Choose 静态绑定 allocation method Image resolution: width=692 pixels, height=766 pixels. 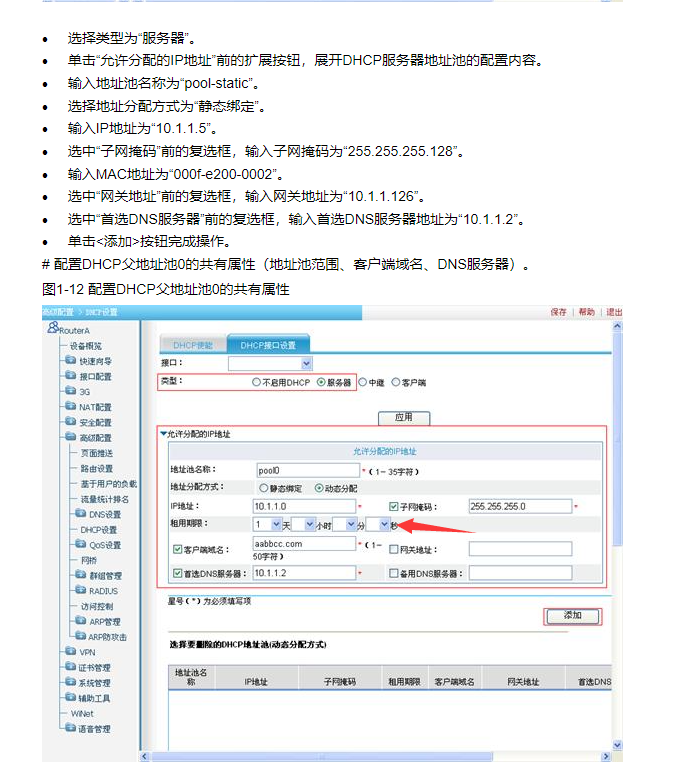click(264, 488)
